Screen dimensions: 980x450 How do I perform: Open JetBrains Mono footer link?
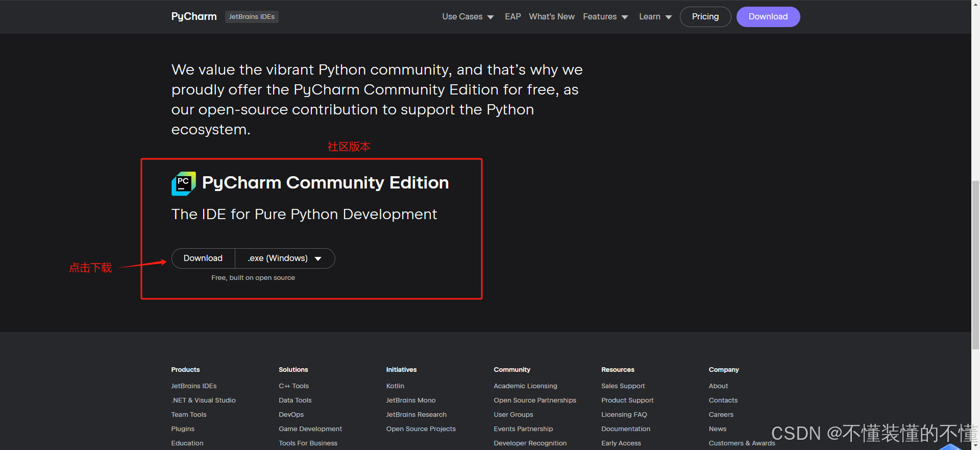pyautogui.click(x=411, y=400)
